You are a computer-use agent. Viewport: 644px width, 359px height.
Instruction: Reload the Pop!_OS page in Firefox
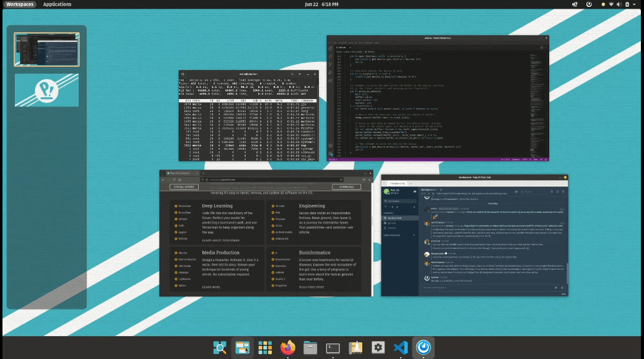click(x=174, y=179)
